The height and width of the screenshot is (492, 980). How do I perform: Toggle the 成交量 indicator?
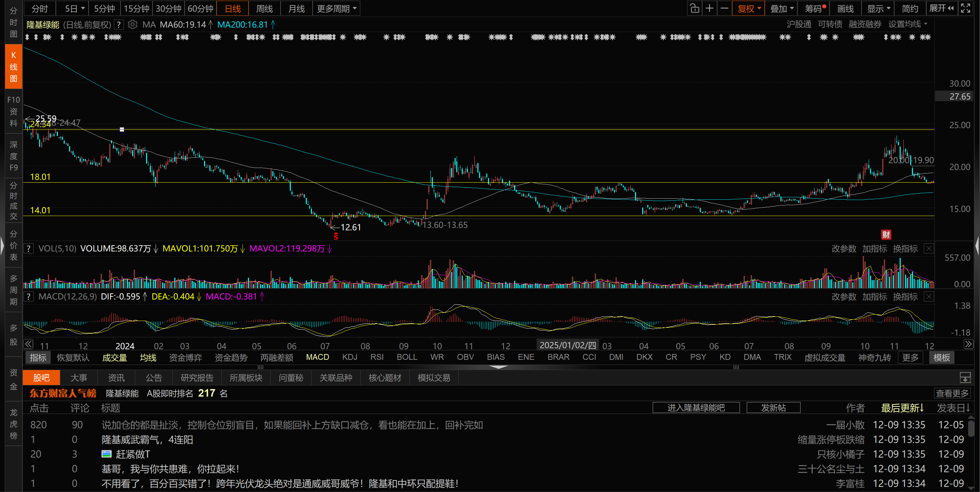[114, 357]
